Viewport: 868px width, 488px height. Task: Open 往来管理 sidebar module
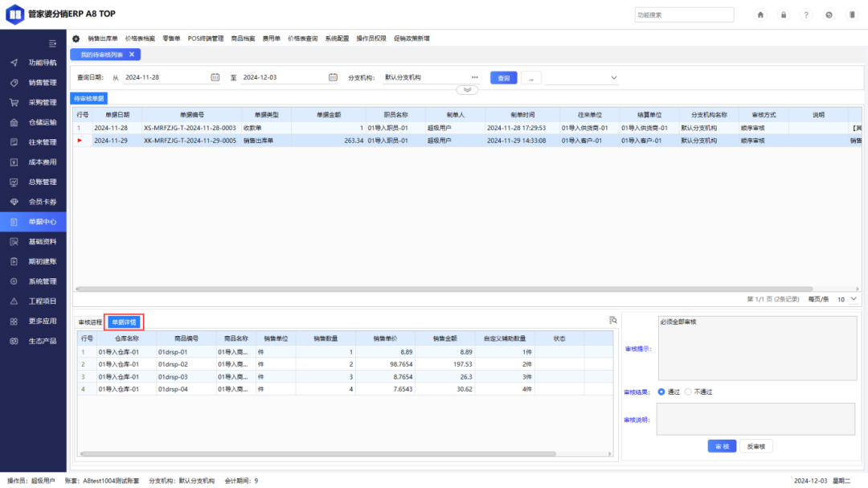pyautogui.click(x=33, y=142)
